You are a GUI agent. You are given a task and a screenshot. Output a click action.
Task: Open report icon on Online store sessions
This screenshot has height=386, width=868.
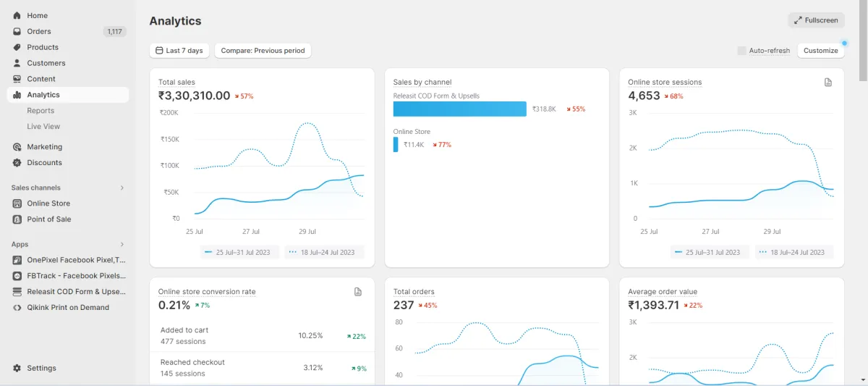(828, 83)
